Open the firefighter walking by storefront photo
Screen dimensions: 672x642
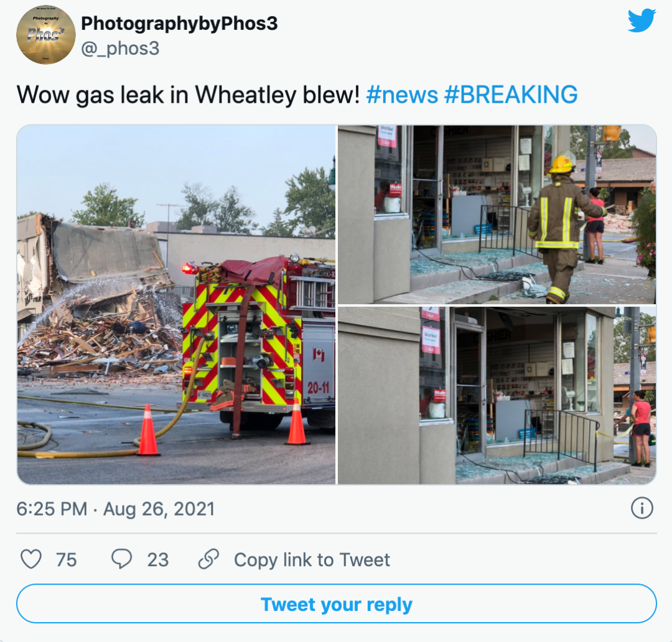click(x=497, y=214)
